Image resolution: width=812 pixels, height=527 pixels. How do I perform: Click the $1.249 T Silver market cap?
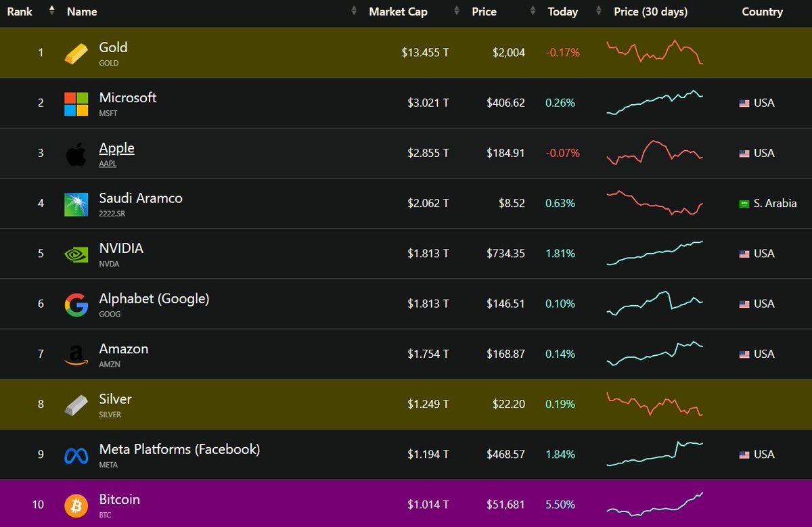tap(428, 405)
